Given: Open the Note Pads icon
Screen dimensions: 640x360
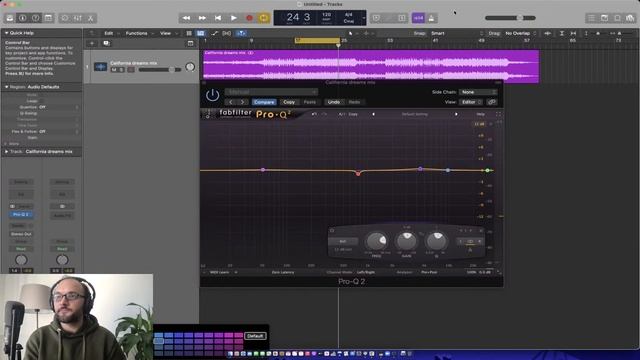Looking at the screenshot, I should coord(604,18).
